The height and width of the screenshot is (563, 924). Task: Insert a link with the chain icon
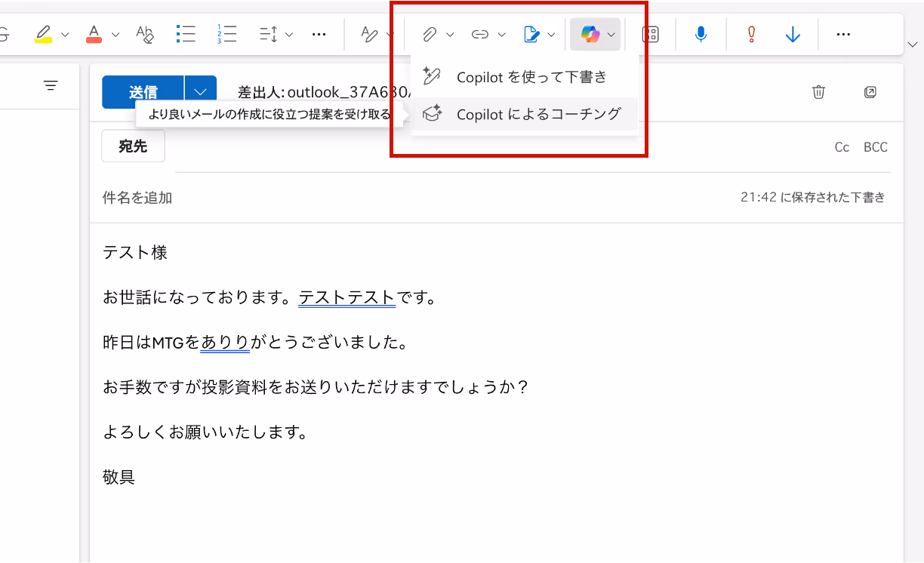pyautogui.click(x=479, y=34)
